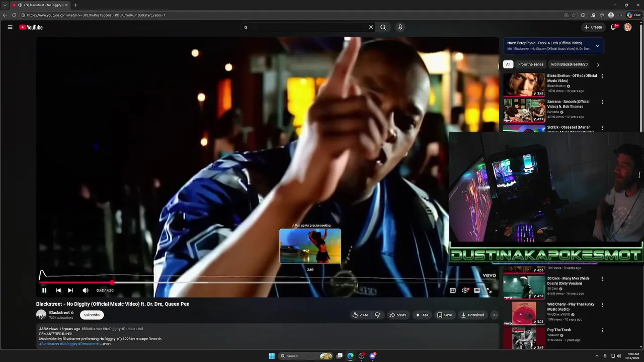Select the From BlackstreetVEVO chip
The width and height of the screenshot is (644, 362).
[x=569, y=64]
